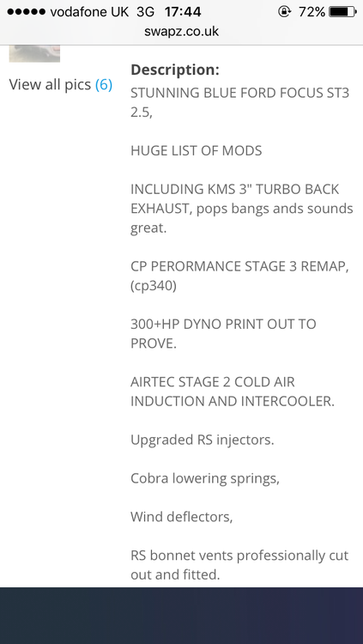This screenshot has height=644, width=363.
Task: Tap the HUGE LIST OF MODS text
Action: 197,151
